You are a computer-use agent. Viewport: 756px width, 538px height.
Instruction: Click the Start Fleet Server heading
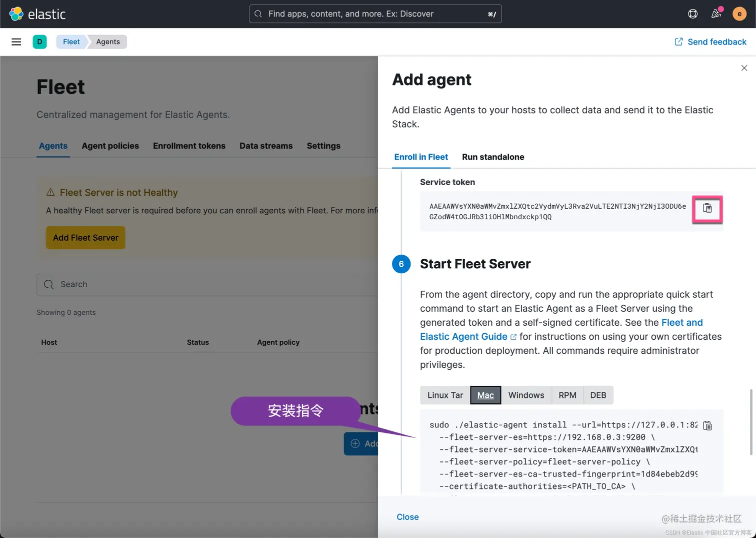tap(475, 264)
